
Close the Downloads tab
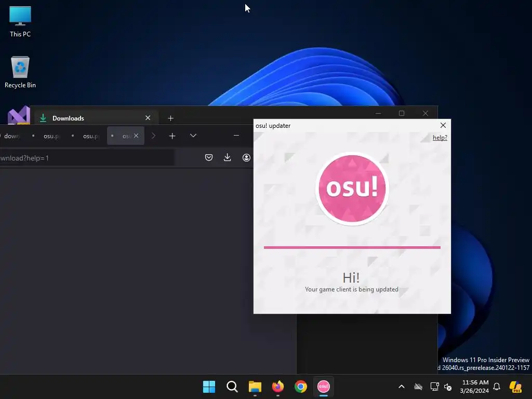148,118
